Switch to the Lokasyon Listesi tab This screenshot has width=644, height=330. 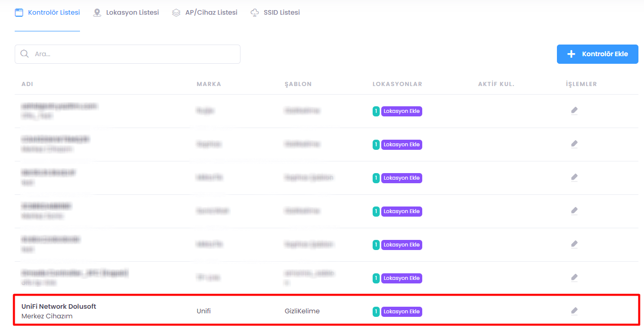click(x=126, y=13)
